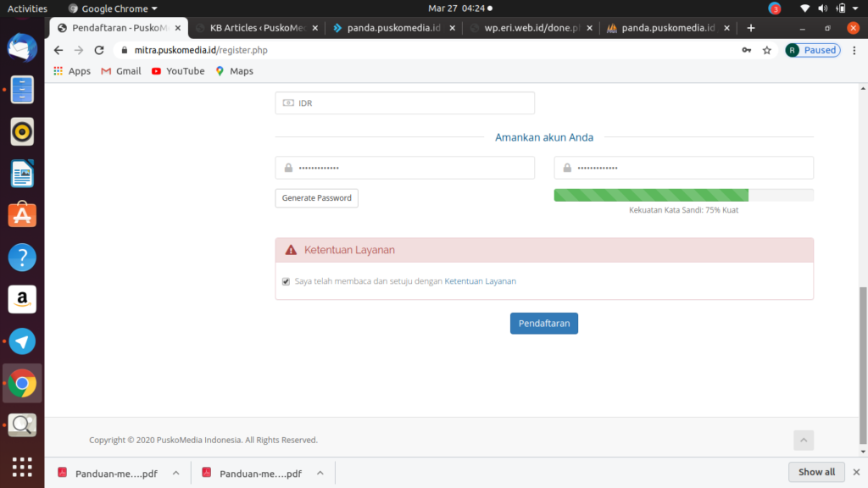Open Telegram from the dock

tap(22, 341)
